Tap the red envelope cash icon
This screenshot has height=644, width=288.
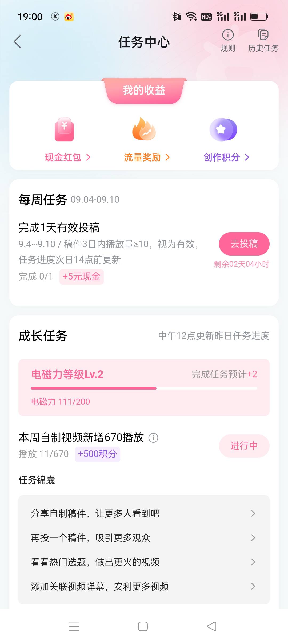[64, 129]
